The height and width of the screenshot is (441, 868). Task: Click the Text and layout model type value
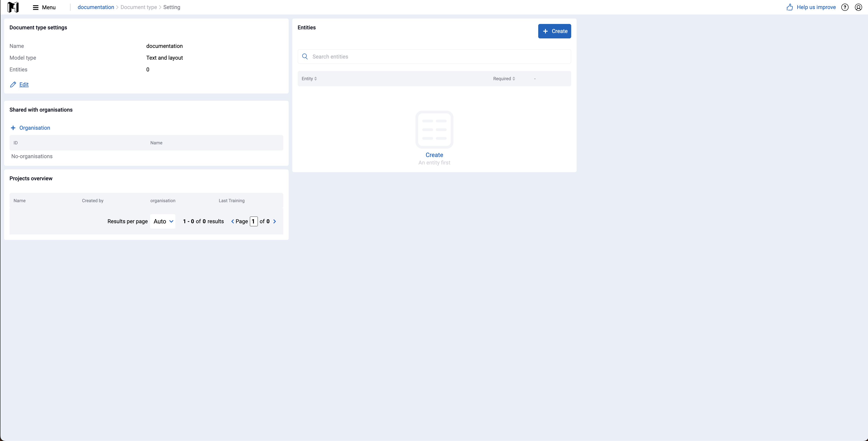[164, 58]
